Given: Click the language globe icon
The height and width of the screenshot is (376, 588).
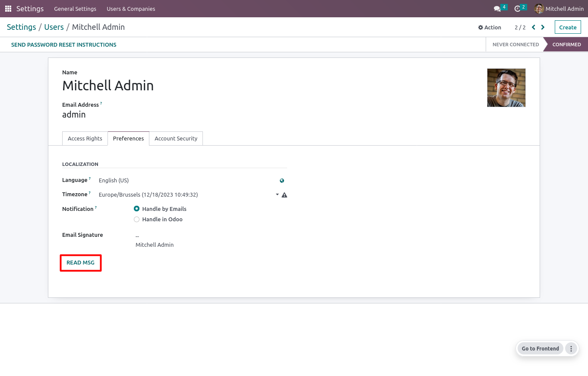Looking at the screenshot, I should click(x=282, y=181).
